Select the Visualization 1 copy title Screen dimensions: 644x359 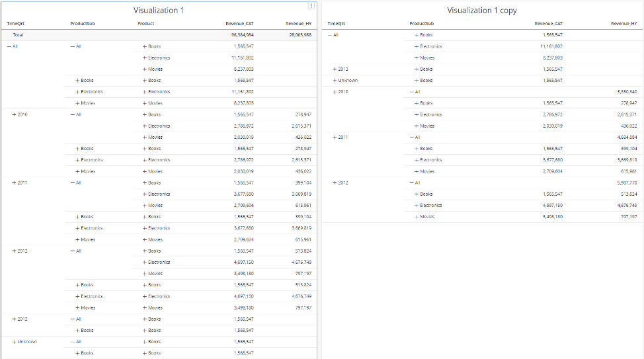pyautogui.click(x=481, y=11)
